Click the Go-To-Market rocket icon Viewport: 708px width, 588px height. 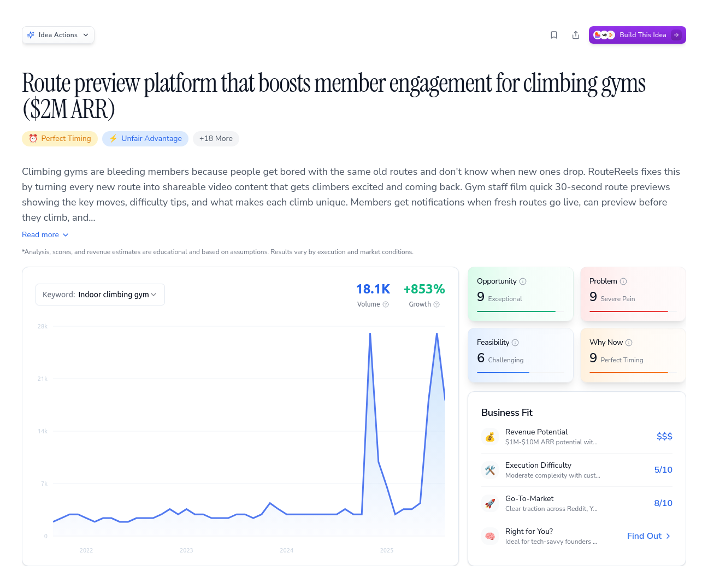point(490,503)
